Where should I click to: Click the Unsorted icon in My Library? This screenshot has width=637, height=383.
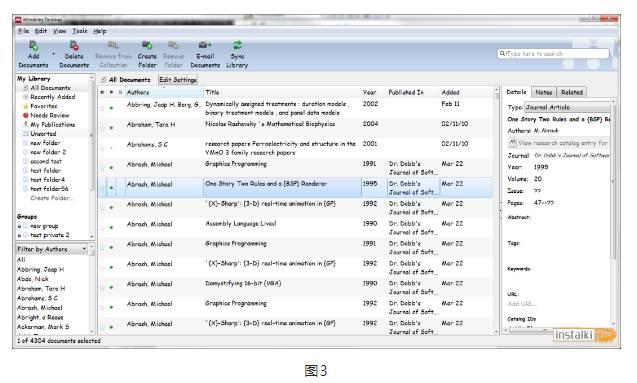26,134
